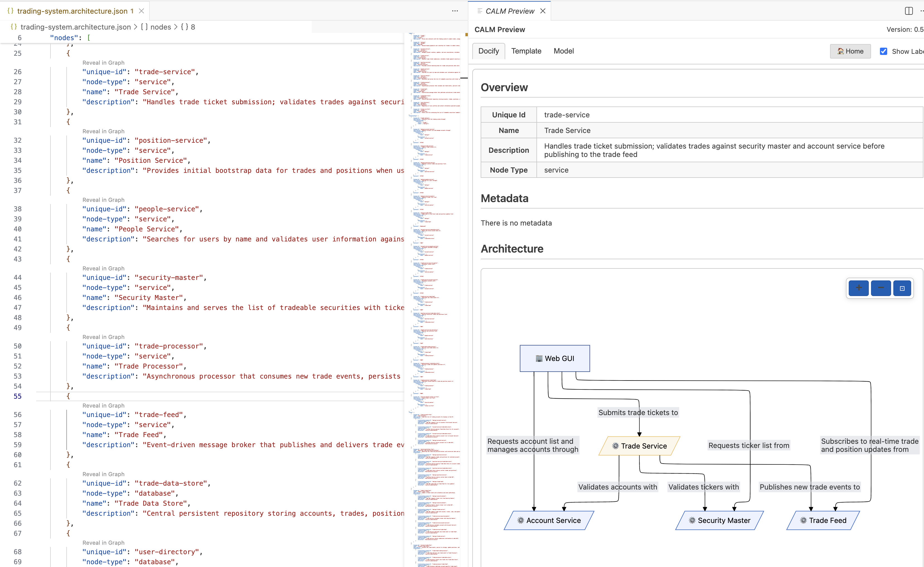Open editor more actions ellipsis menu

(x=455, y=11)
